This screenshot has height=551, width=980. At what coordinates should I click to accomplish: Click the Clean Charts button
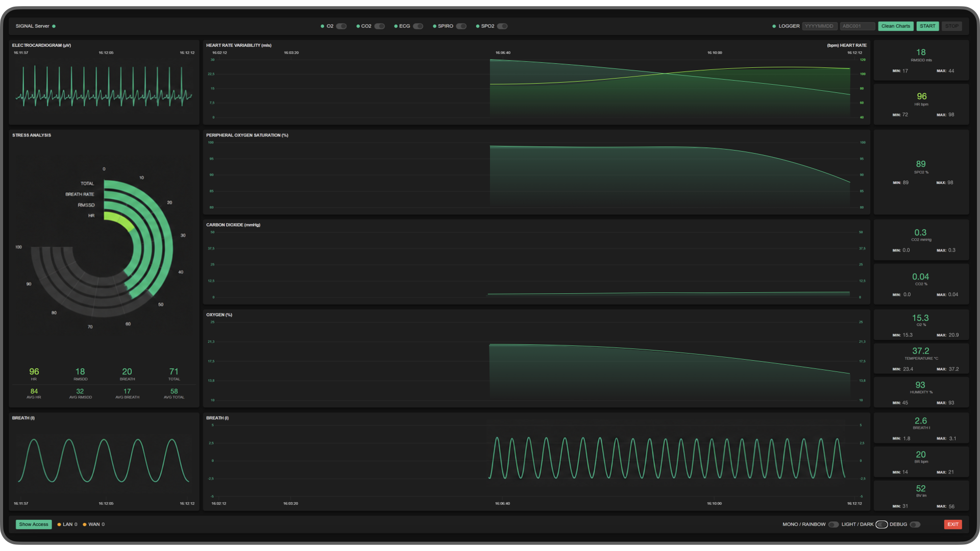896,26
